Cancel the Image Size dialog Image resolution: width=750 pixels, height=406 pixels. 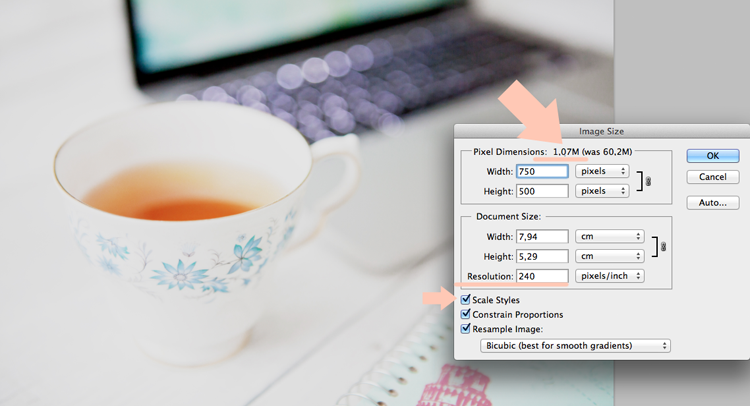coord(713,177)
